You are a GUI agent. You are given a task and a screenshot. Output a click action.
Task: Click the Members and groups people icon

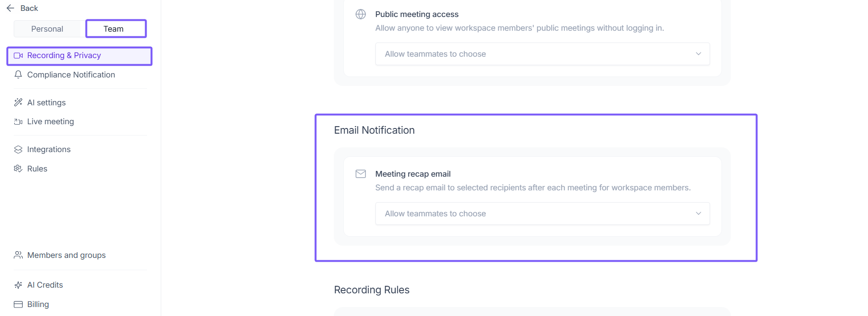point(18,255)
